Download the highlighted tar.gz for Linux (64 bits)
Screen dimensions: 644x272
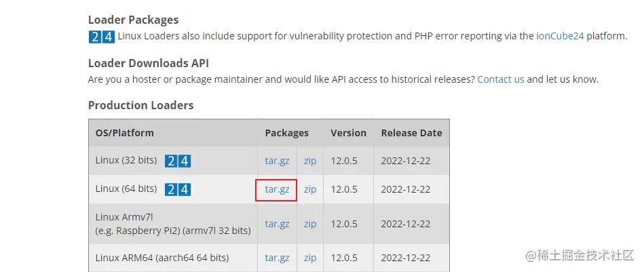(x=277, y=190)
